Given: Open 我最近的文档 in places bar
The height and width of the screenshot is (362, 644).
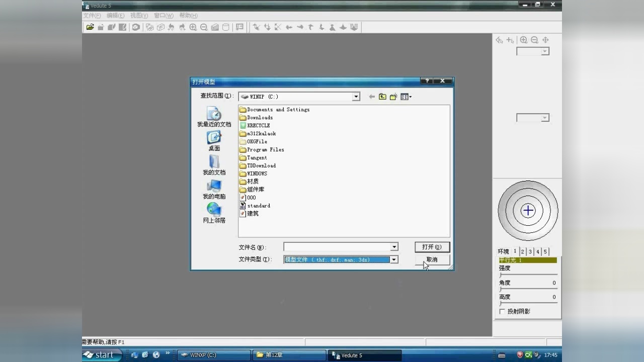Looking at the screenshot, I should tap(214, 117).
